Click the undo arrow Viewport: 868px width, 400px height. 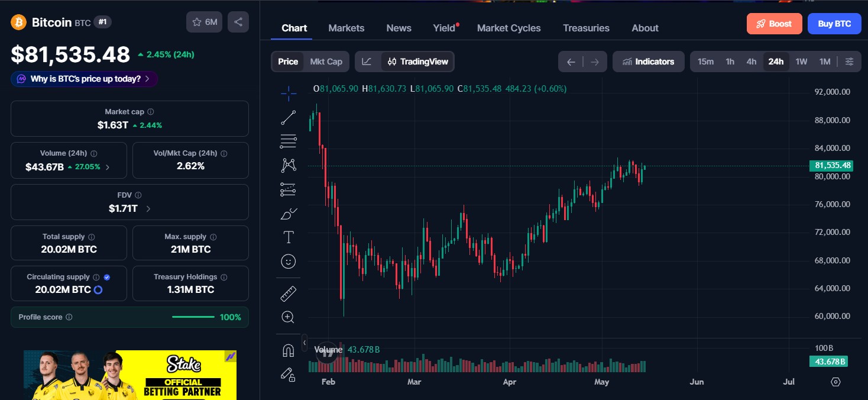click(571, 62)
